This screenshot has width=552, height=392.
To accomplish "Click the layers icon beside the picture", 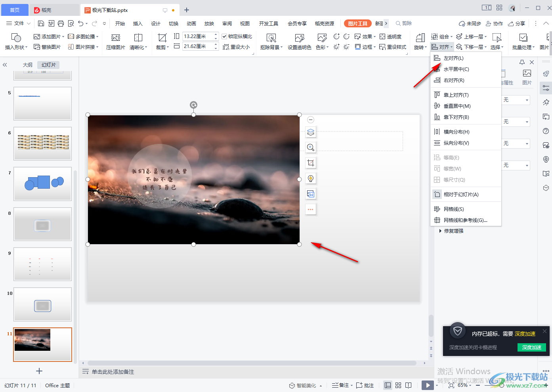I will click(311, 132).
